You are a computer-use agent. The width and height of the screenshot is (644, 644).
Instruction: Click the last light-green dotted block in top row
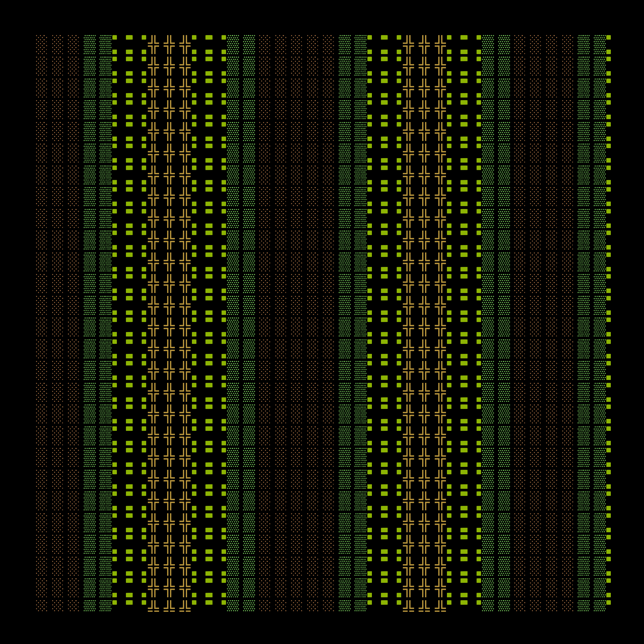pos(600,44)
